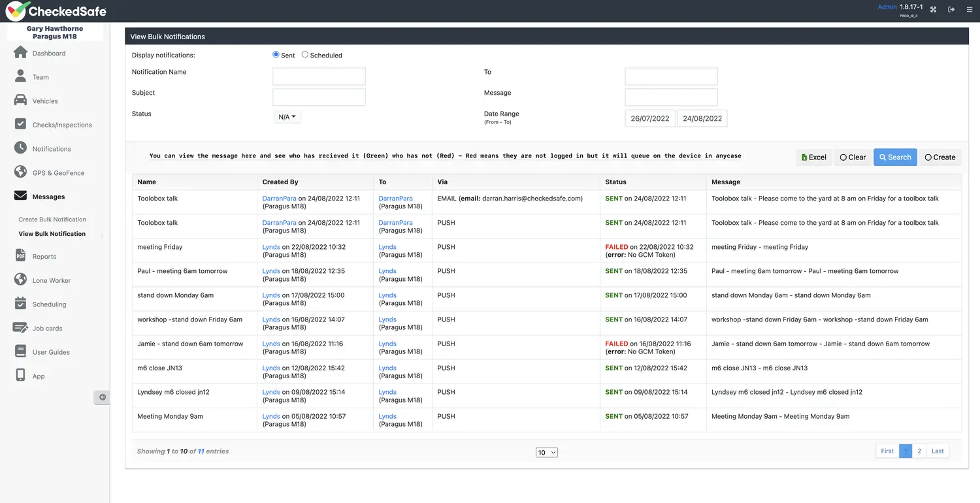Select the Scheduled radio button
This screenshot has width=980, height=503.
click(x=305, y=55)
